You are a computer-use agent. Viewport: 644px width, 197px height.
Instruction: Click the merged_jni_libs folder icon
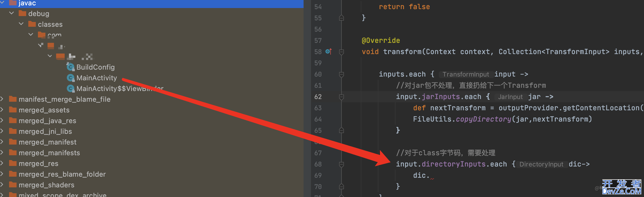pyautogui.click(x=13, y=131)
